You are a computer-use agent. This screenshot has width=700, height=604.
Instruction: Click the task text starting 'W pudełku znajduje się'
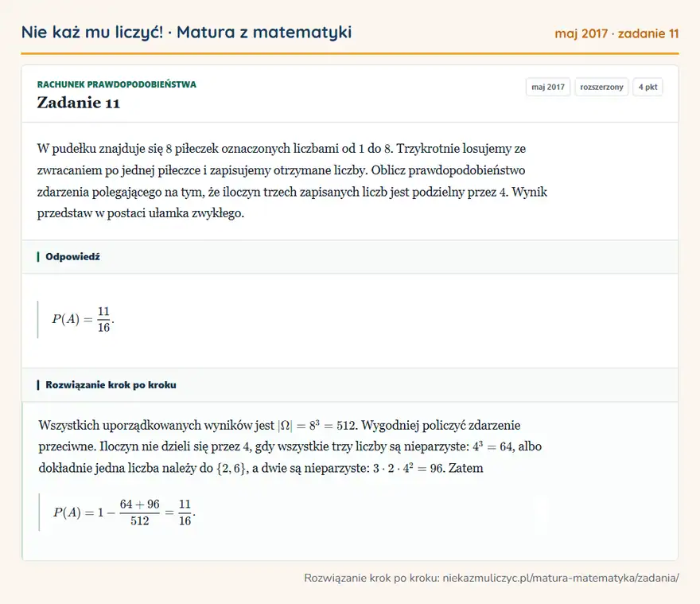(x=292, y=181)
